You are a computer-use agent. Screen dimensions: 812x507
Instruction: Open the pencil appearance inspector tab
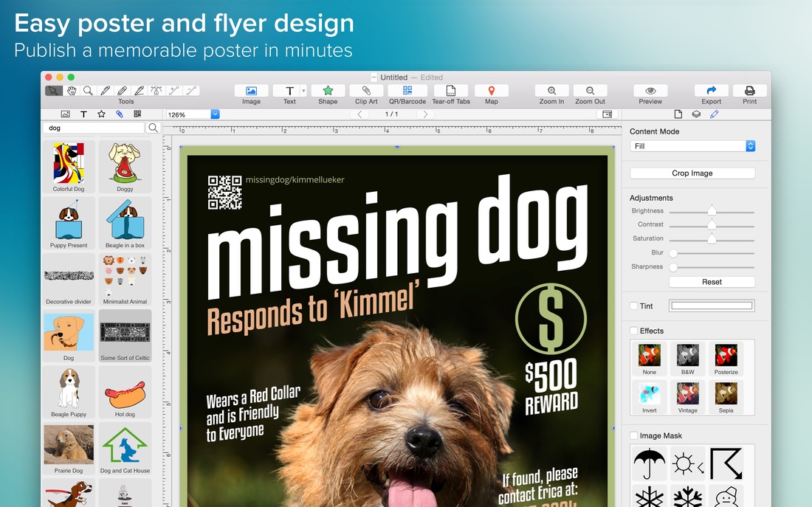pos(714,114)
